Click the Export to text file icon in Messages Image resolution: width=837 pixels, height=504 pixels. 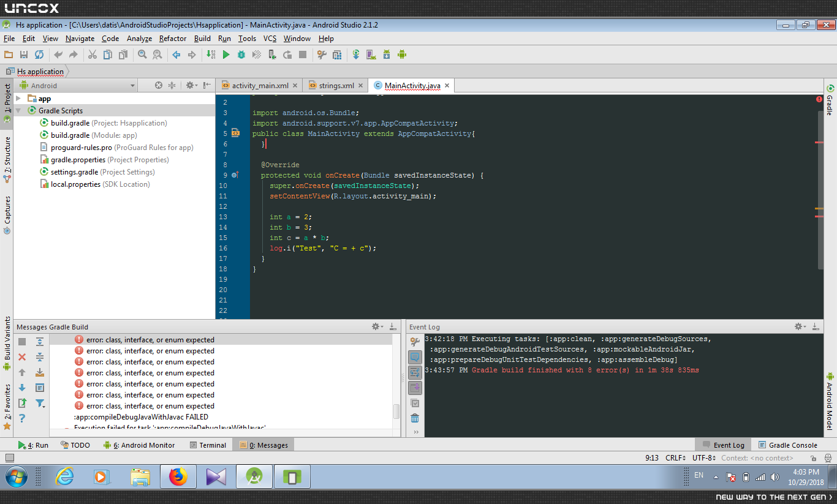click(x=22, y=403)
